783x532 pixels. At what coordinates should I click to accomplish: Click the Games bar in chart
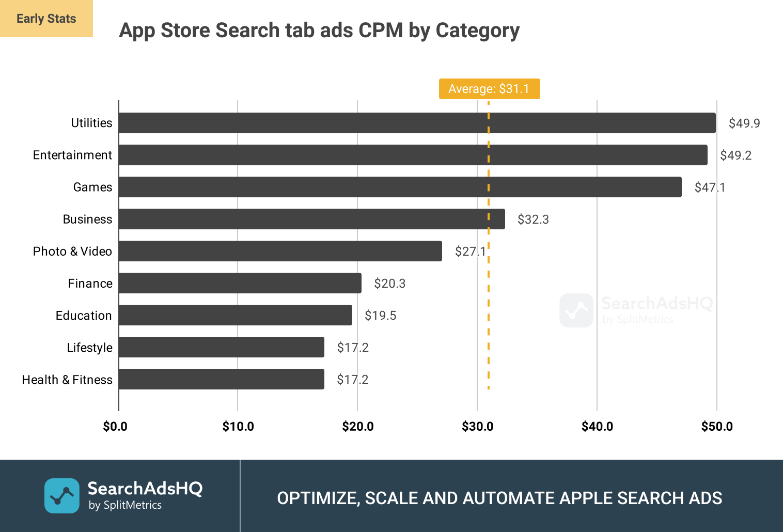coord(400,187)
